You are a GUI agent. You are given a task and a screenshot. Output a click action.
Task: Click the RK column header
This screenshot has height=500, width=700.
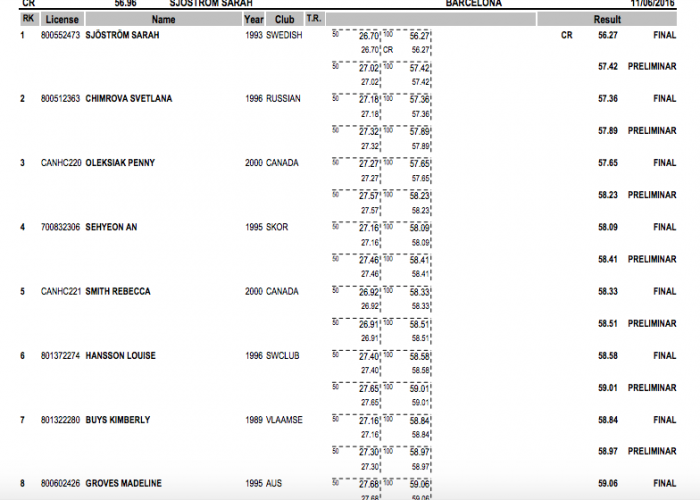[28, 19]
